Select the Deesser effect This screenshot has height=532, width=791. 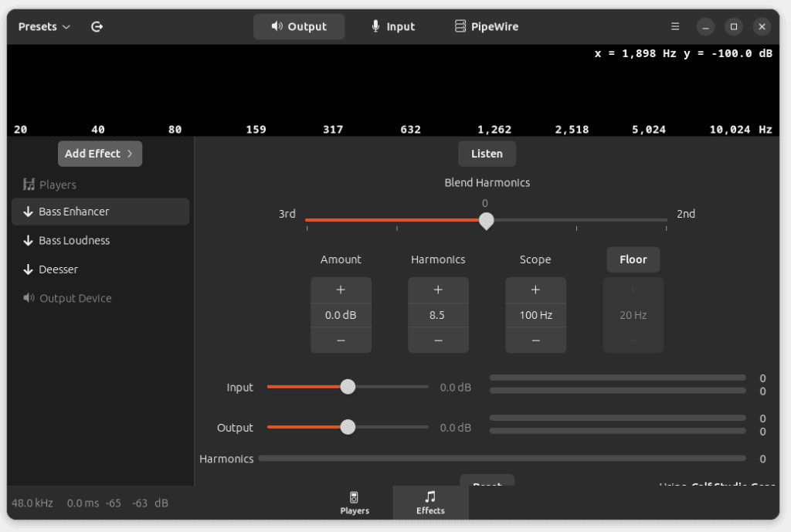coord(100,269)
